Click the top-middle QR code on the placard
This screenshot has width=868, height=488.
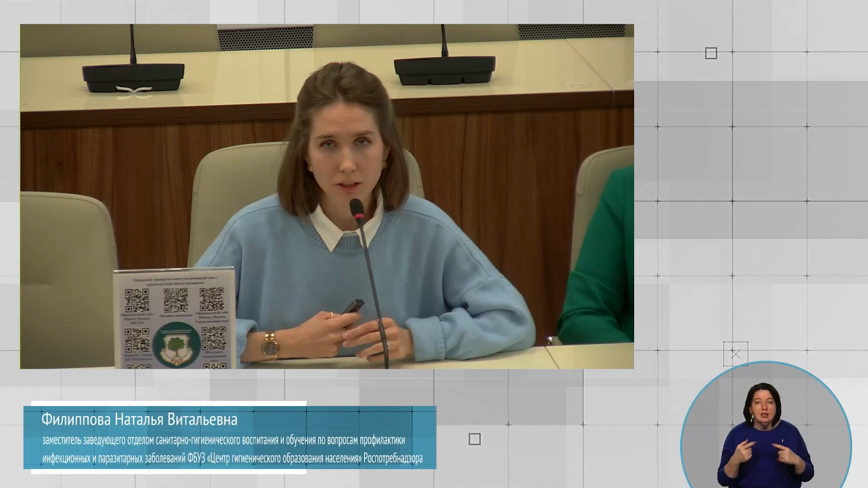175,300
